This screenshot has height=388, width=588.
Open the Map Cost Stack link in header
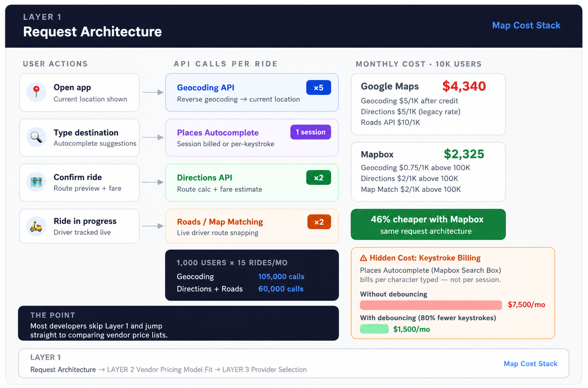pyautogui.click(x=526, y=26)
